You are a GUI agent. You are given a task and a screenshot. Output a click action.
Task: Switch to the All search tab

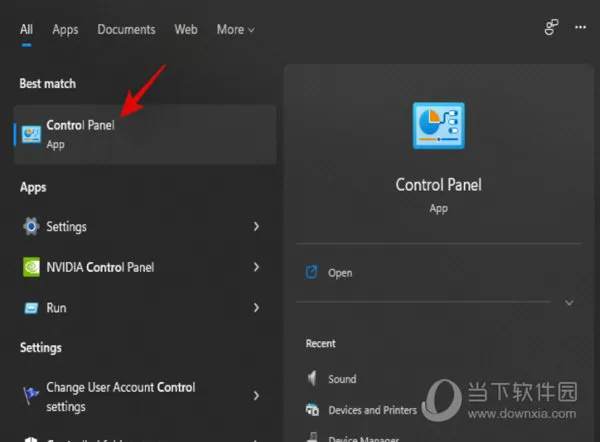point(26,29)
